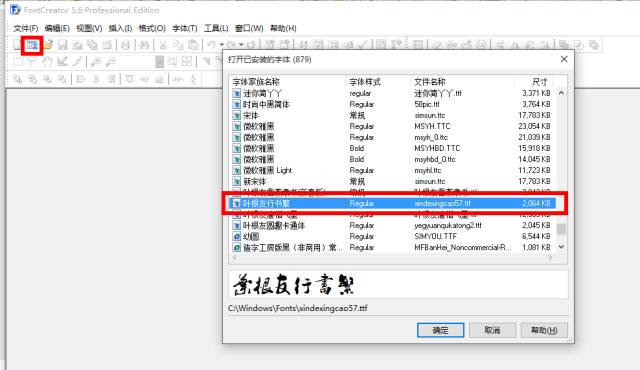Select the 造字工房版黑 font row
Screen dimensions: 640x370
tap(393, 247)
